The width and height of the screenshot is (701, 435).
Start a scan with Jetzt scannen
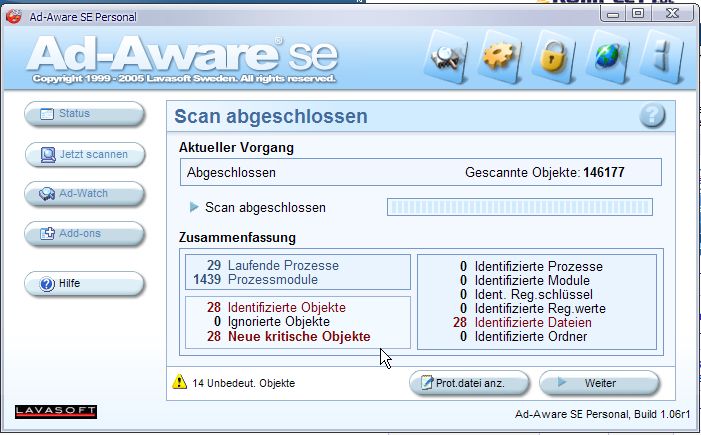[84, 155]
